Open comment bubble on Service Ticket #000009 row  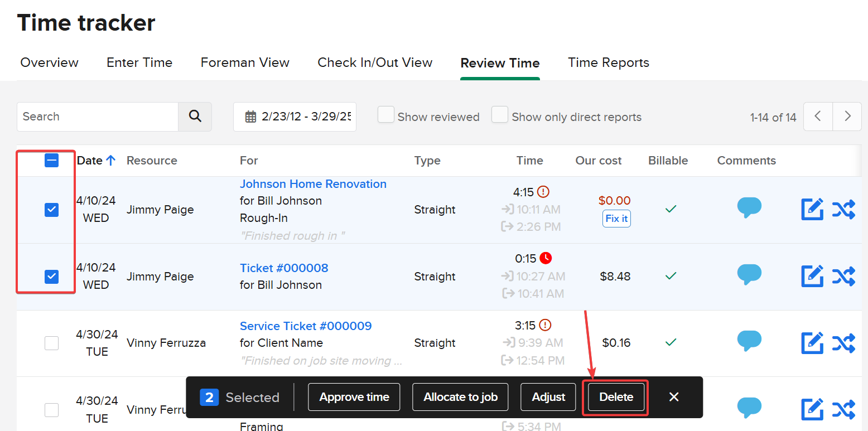click(749, 341)
